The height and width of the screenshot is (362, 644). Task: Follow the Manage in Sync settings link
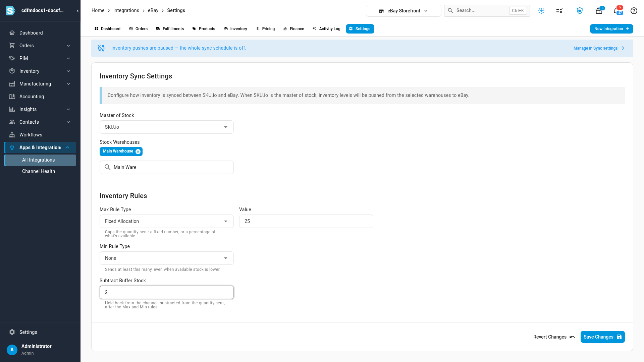click(x=599, y=48)
